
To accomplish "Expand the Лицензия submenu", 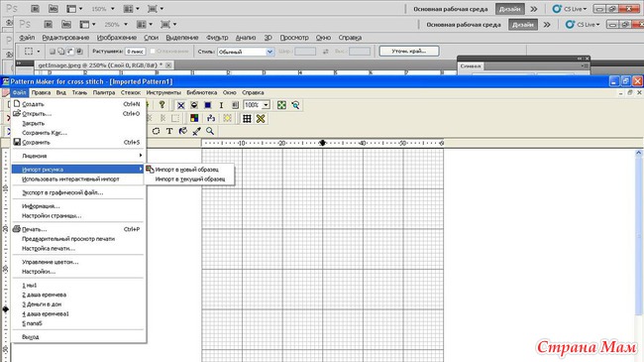I will coord(78,156).
